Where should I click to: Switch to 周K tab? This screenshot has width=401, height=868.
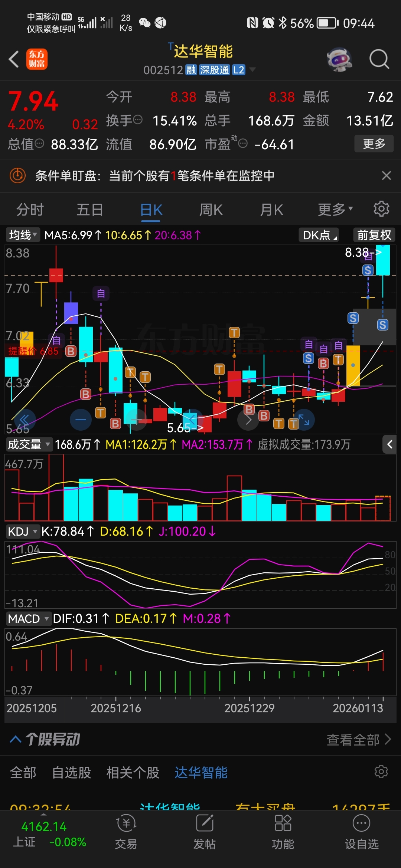pos(211,210)
